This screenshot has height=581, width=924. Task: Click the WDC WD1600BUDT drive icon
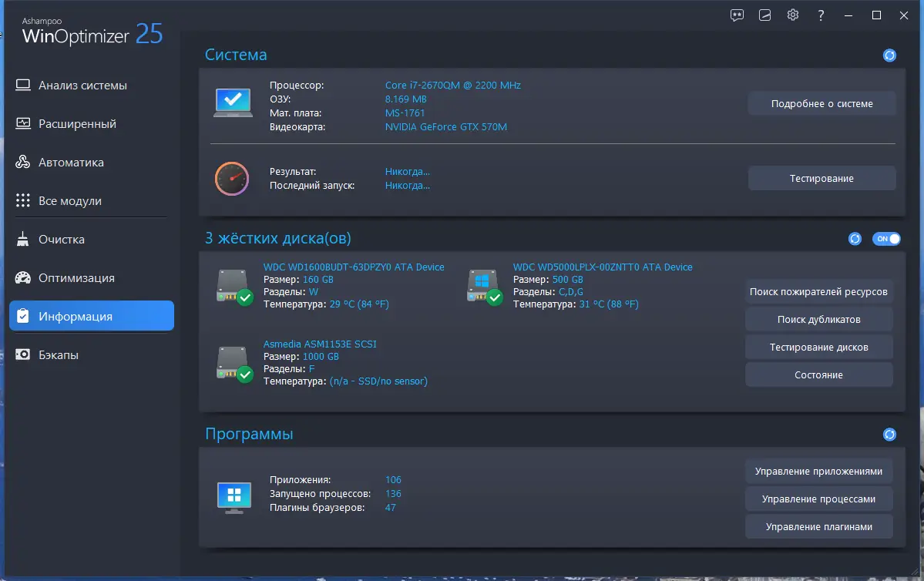click(x=234, y=287)
